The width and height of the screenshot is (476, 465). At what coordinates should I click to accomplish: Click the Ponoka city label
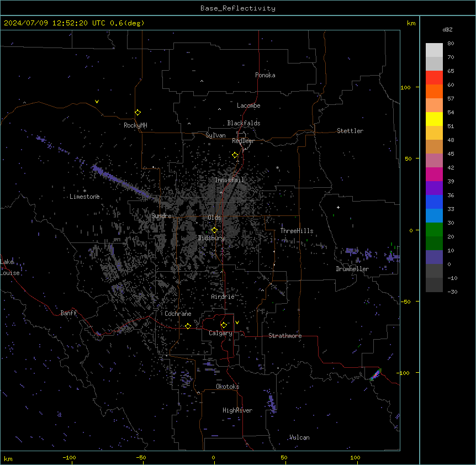pyautogui.click(x=265, y=75)
